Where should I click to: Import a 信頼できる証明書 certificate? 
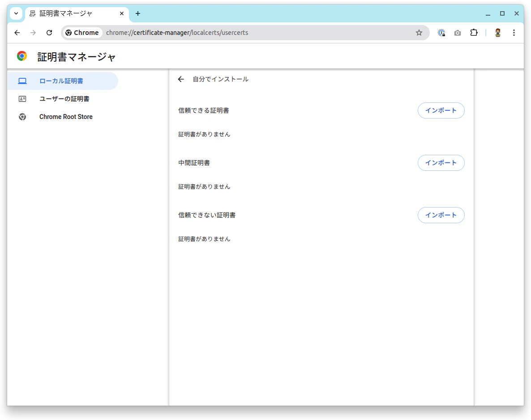(x=441, y=110)
